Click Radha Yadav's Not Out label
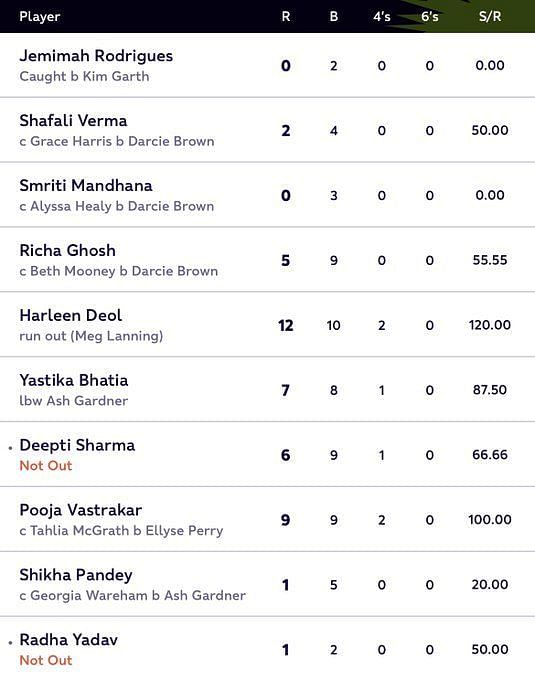Viewport: 535px width, 680px height. coord(46,660)
